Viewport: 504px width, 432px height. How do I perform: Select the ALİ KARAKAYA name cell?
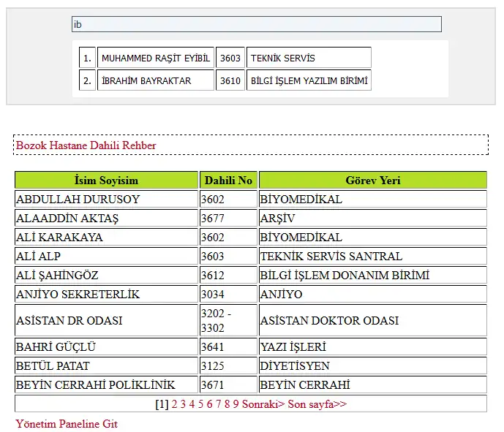106,237
